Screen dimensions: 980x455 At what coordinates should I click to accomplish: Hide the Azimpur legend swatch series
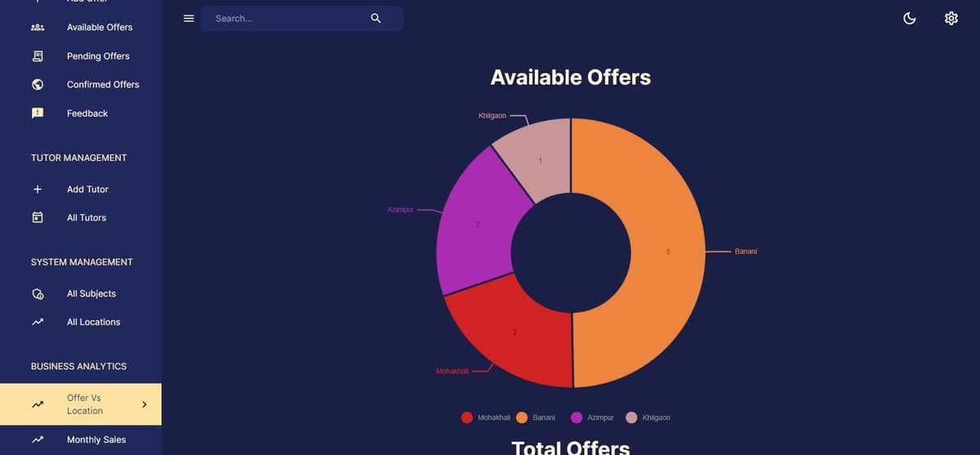coord(577,417)
